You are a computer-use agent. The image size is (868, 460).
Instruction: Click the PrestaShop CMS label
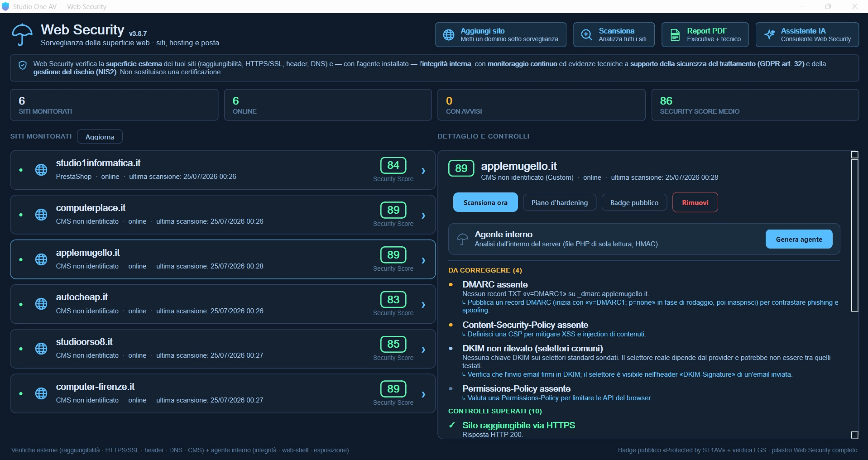coord(74,177)
